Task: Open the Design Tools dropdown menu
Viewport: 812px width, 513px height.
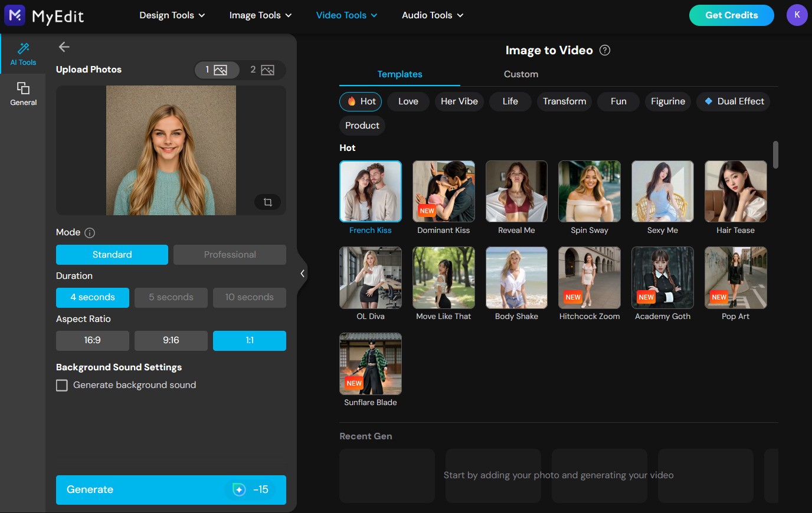Action: [x=172, y=15]
